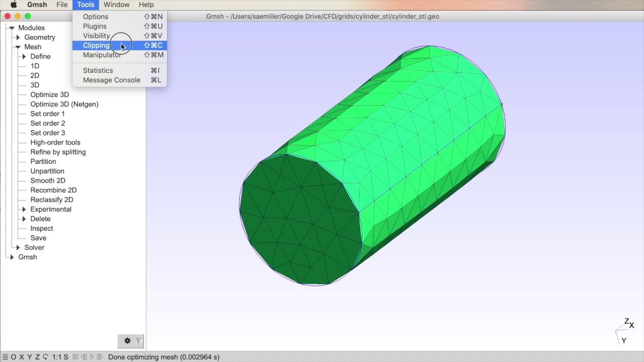644x362 pixels.
Task: Expand the Delete node under Mesh
Action: pyautogui.click(x=24, y=219)
